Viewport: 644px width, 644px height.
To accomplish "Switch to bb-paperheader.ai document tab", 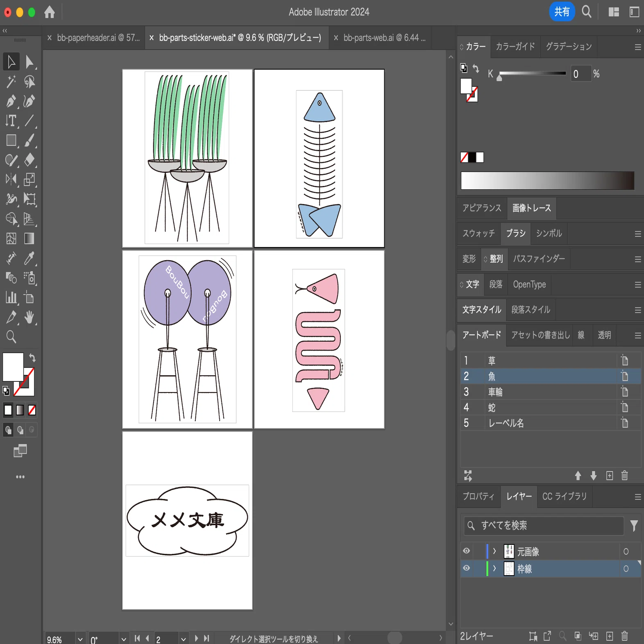I will pos(94,38).
